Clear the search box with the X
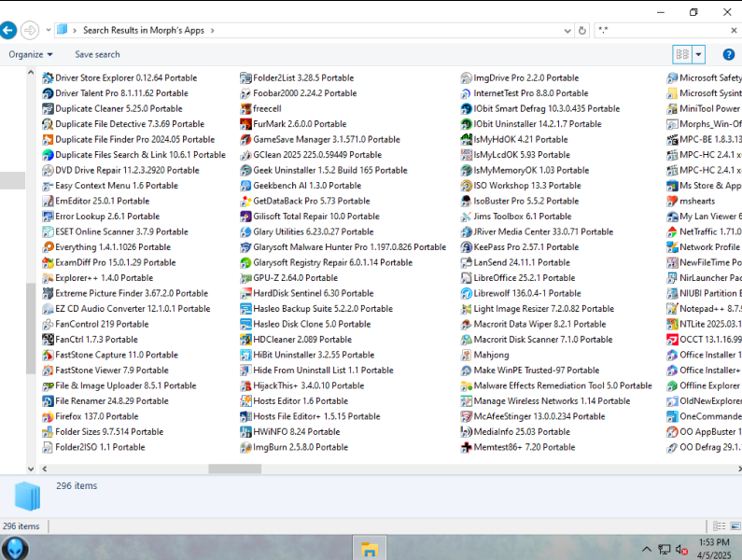Screen dimensions: 742x560 click(x=734, y=30)
